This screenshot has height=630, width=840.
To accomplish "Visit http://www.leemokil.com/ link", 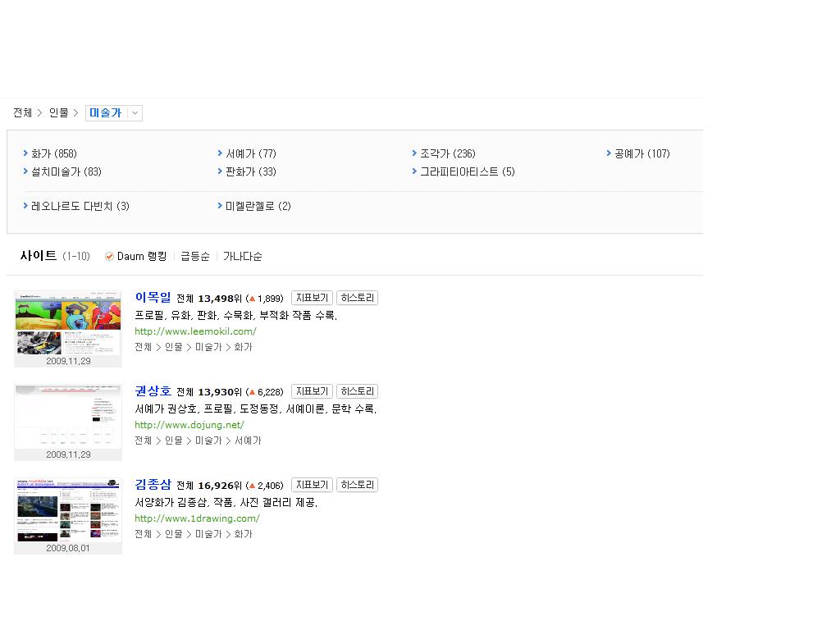I will tap(195, 331).
